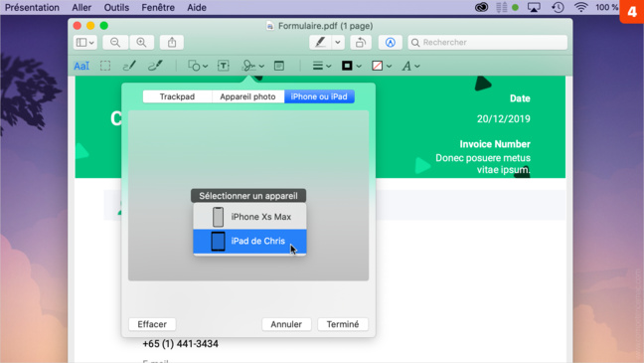644x363 pixels.
Task: Click the Invoice Number heading
Action: 495,144
